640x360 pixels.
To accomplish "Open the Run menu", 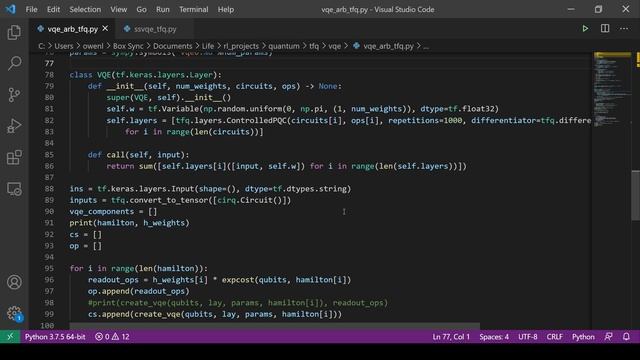I will [x=162, y=9].
